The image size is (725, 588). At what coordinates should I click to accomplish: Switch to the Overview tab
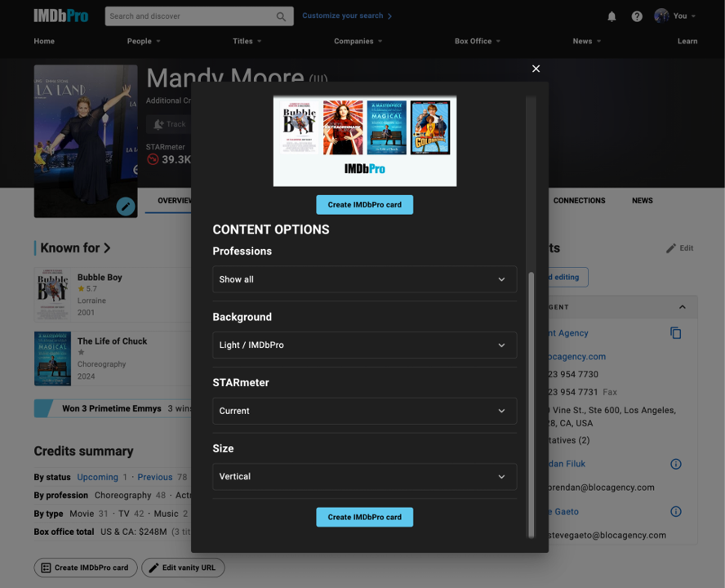[x=174, y=200]
